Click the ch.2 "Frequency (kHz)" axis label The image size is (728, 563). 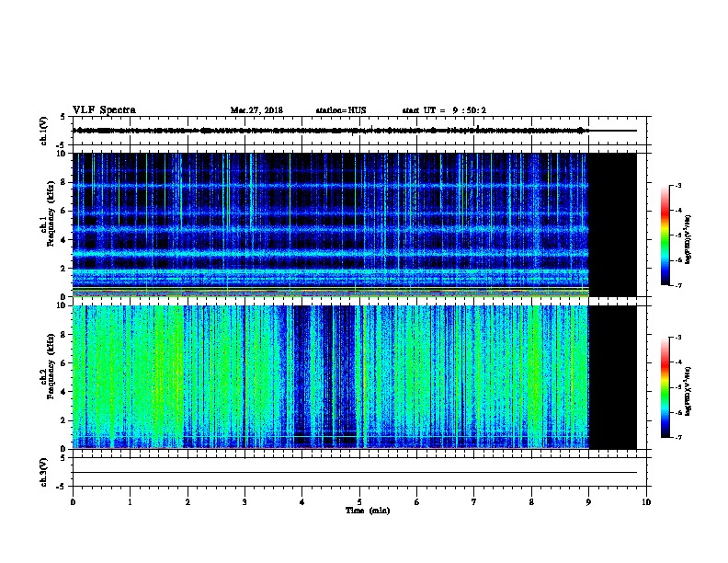pos(51,366)
